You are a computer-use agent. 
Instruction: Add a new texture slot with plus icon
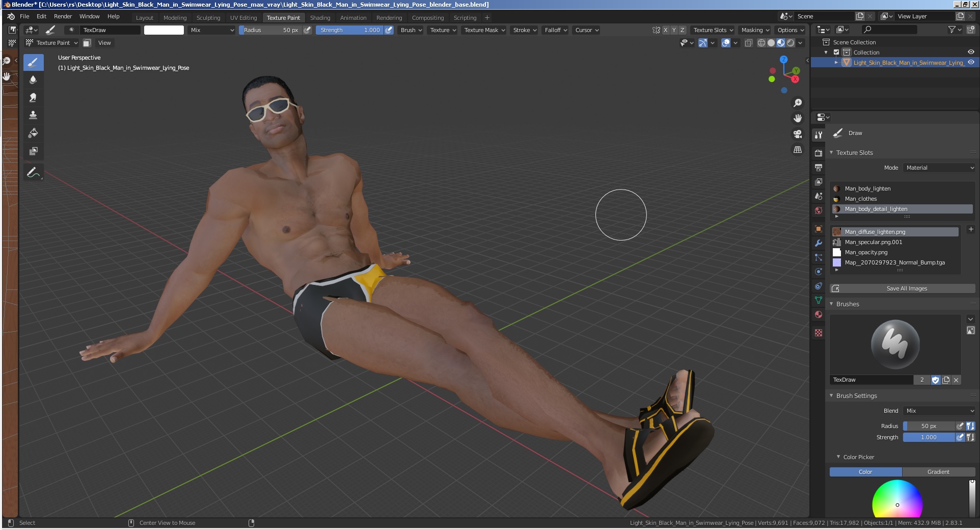click(x=970, y=229)
